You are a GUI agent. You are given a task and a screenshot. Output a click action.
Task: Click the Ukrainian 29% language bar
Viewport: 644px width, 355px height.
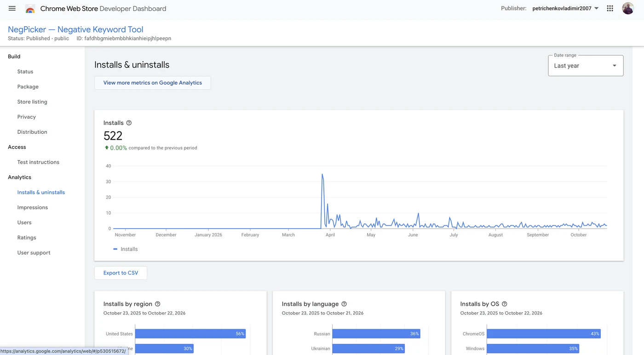coord(368,349)
